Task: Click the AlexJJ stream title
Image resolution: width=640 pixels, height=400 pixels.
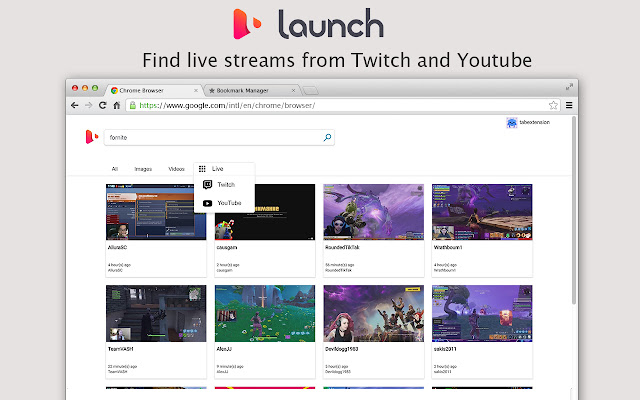Action: point(224,349)
